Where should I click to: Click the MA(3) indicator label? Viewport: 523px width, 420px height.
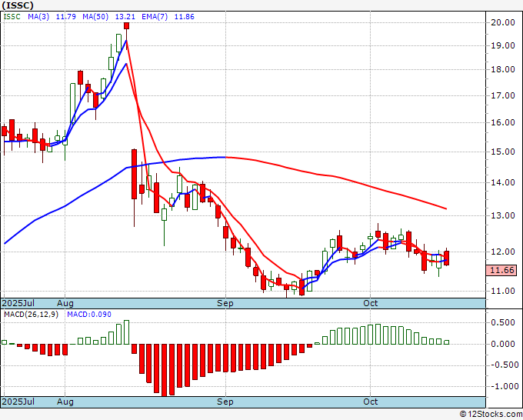(x=38, y=17)
